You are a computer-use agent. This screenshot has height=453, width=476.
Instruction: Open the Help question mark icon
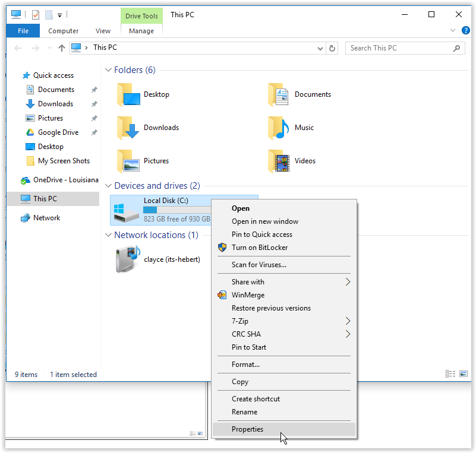tap(465, 30)
